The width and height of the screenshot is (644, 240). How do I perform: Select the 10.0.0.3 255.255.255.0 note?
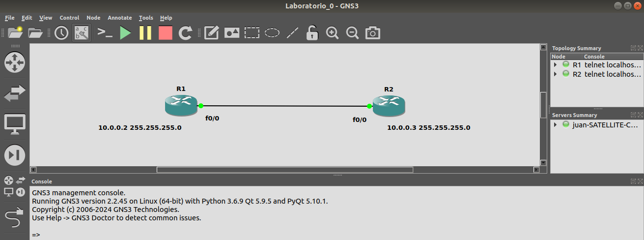pyautogui.click(x=429, y=127)
